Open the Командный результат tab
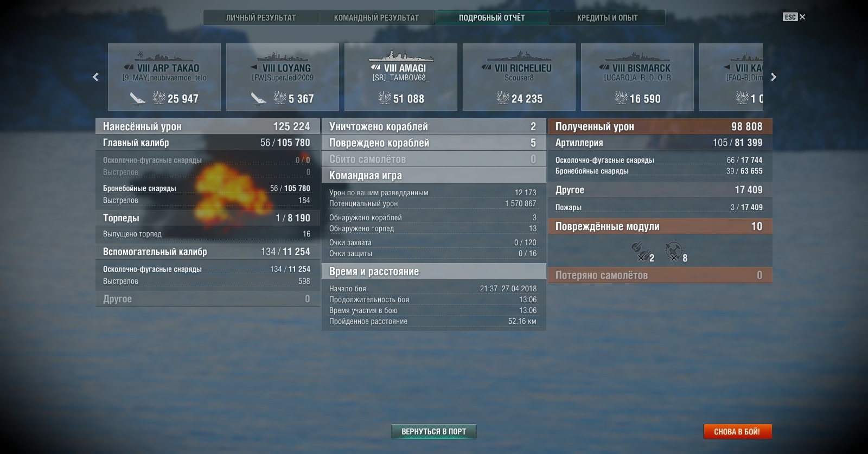868x454 pixels. (x=376, y=18)
